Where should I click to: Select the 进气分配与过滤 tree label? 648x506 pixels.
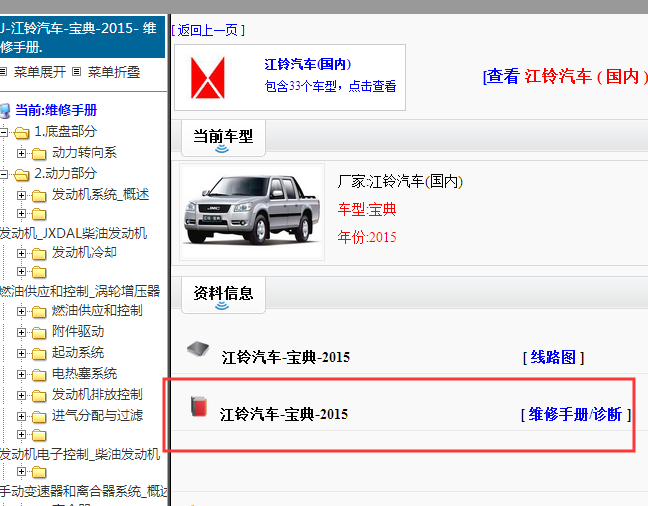tap(97, 415)
